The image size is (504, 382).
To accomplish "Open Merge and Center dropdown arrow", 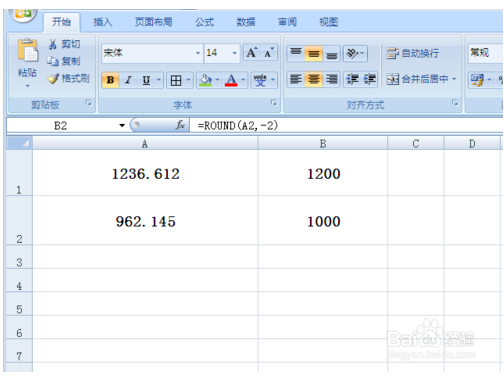I will click(x=454, y=79).
